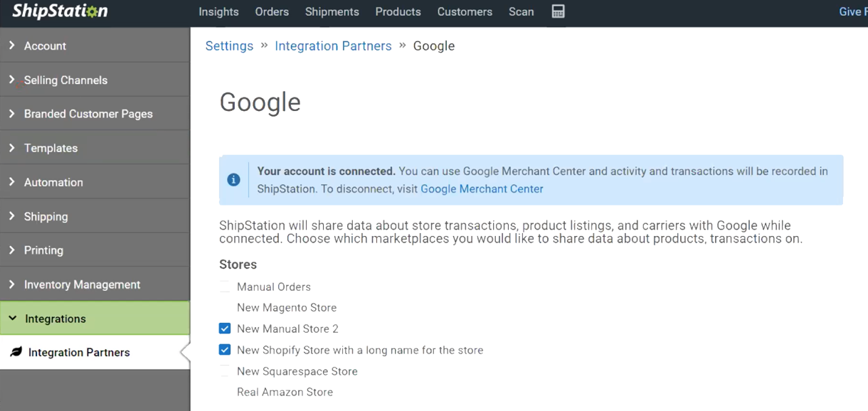This screenshot has height=411, width=868.
Task: Open the Customers page
Action: click(465, 11)
